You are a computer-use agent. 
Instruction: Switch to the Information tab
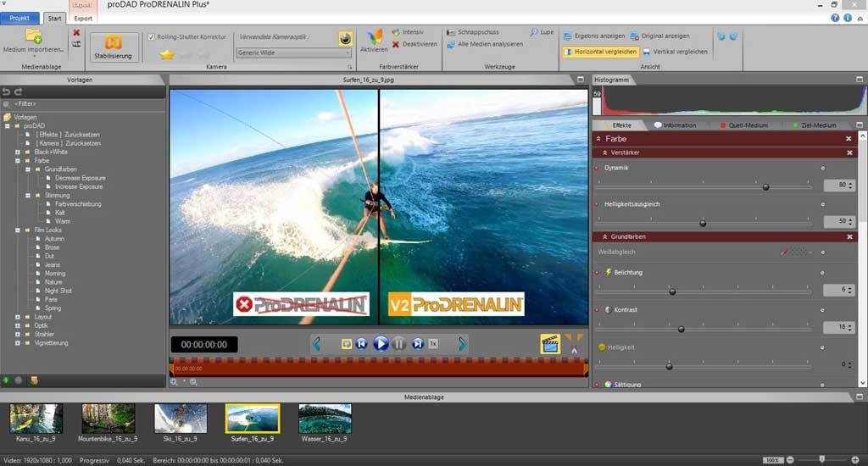click(x=676, y=125)
